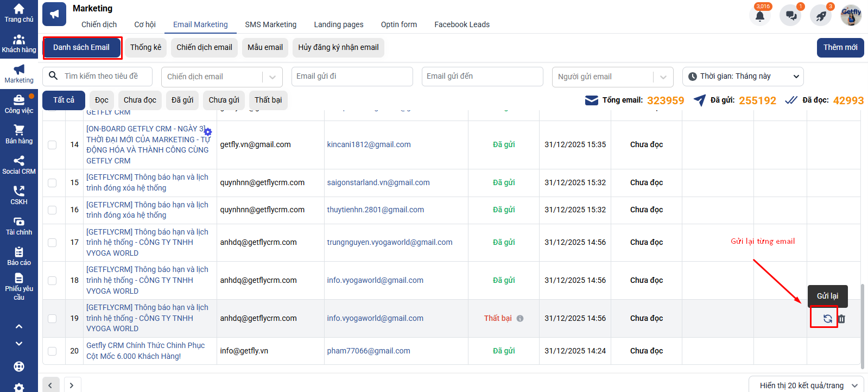This screenshot has width=868, height=392.
Task: Click the resend icon on row 19
Action: (827, 319)
